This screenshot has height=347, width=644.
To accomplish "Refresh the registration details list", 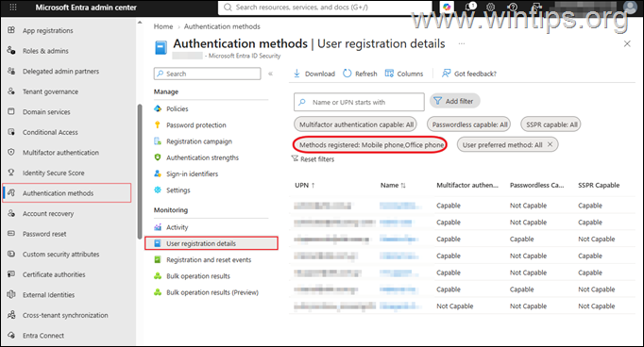I will click(360, 74).
